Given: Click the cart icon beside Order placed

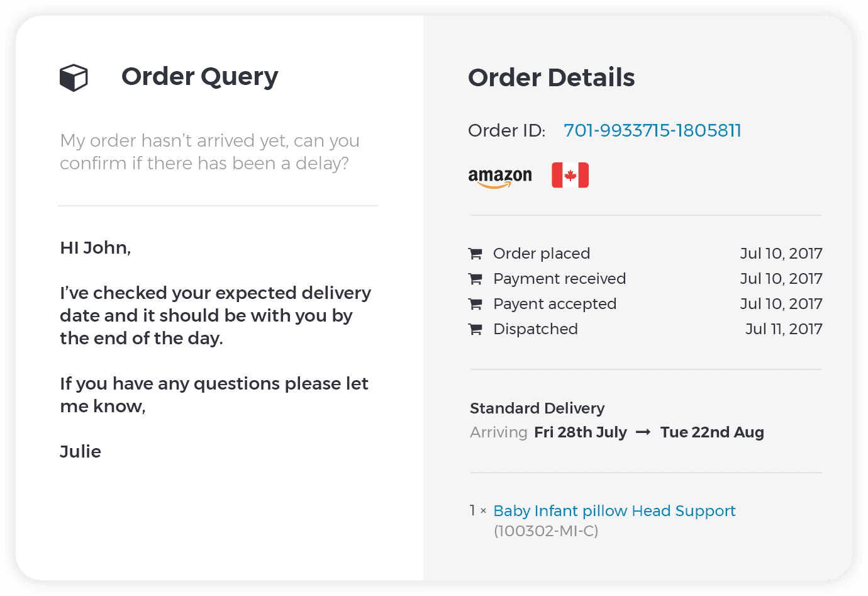Looking at the screenshot, I should coord(476,254).
